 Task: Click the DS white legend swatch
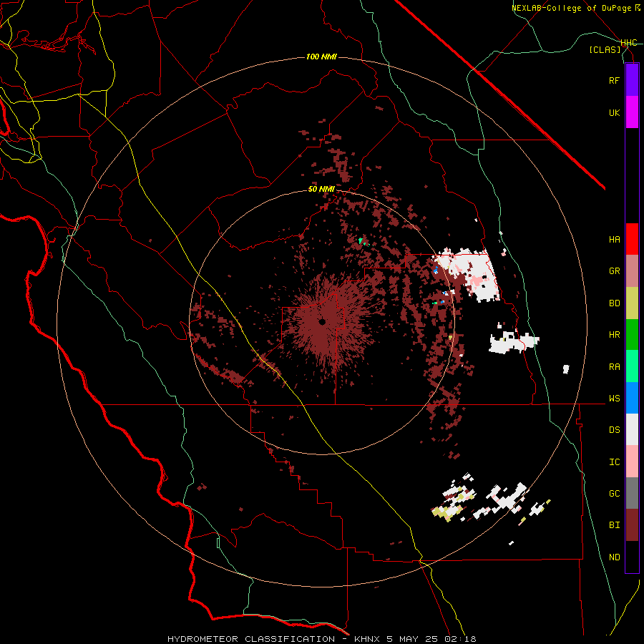tap(632, 429)
